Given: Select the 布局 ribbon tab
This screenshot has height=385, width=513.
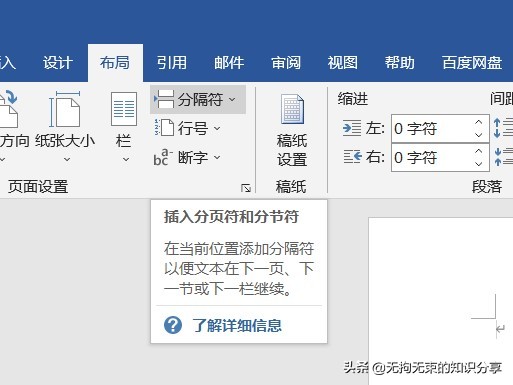Looking at the screenshot, I should [115, 63].
